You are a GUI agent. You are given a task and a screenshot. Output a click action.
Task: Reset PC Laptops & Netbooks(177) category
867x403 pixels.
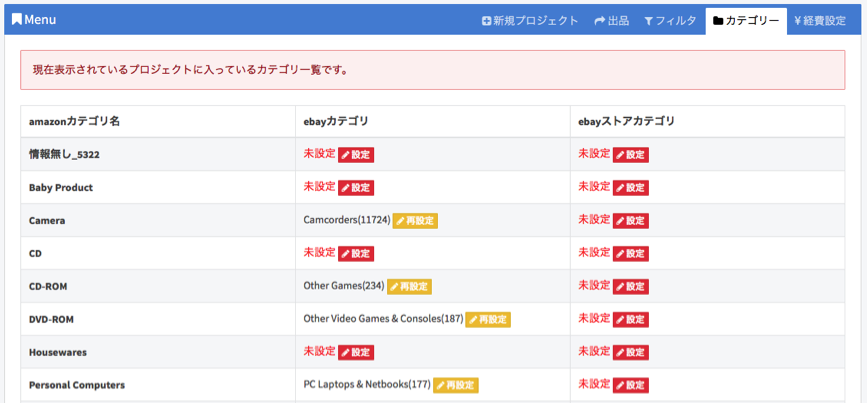(x=455, y=385)
